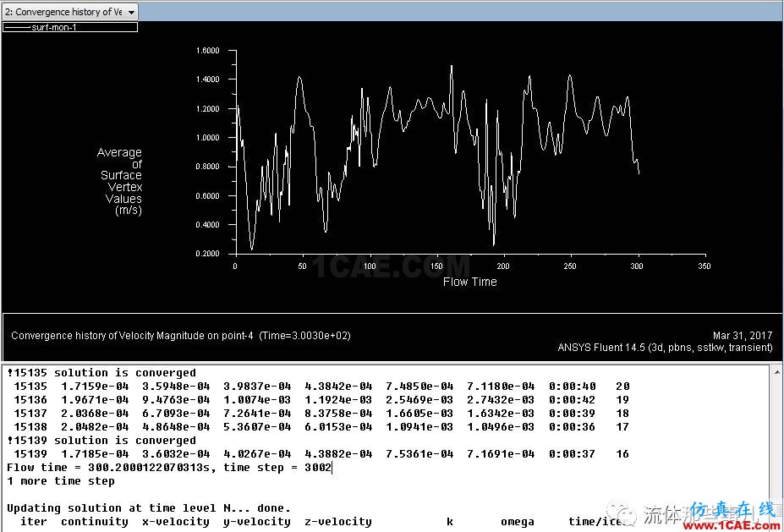Click the surf-mon-1 legend entry

tap(70, 27)
